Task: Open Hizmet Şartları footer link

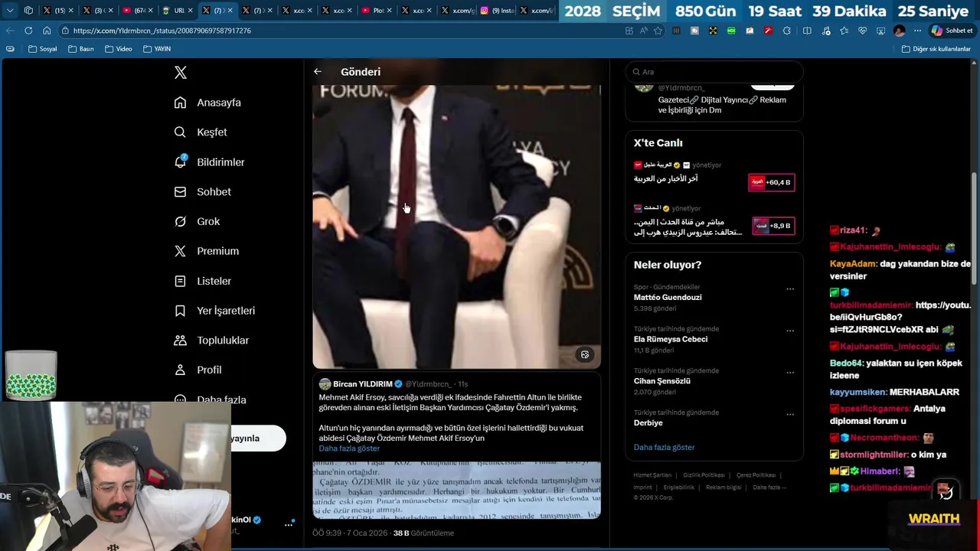Action: tap(652, 475)
